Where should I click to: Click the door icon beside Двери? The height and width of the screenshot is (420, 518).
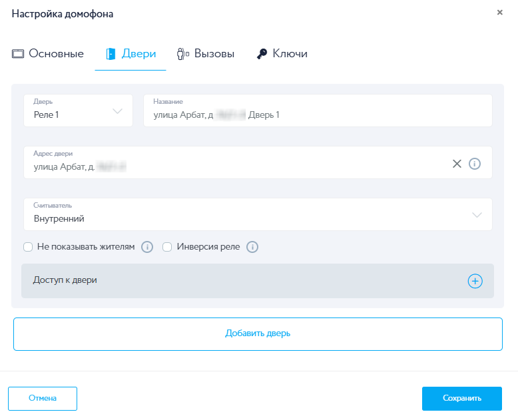[111, 54]
